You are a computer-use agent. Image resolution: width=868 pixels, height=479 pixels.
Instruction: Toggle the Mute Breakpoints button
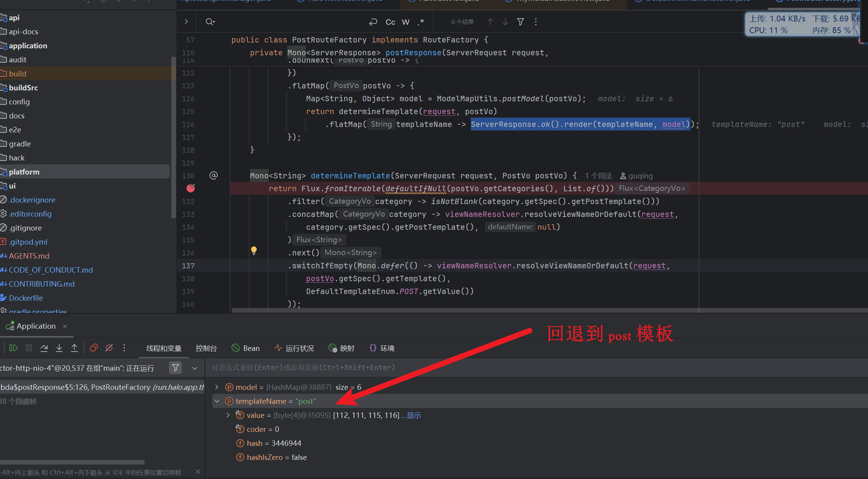[x=109, y=348]
